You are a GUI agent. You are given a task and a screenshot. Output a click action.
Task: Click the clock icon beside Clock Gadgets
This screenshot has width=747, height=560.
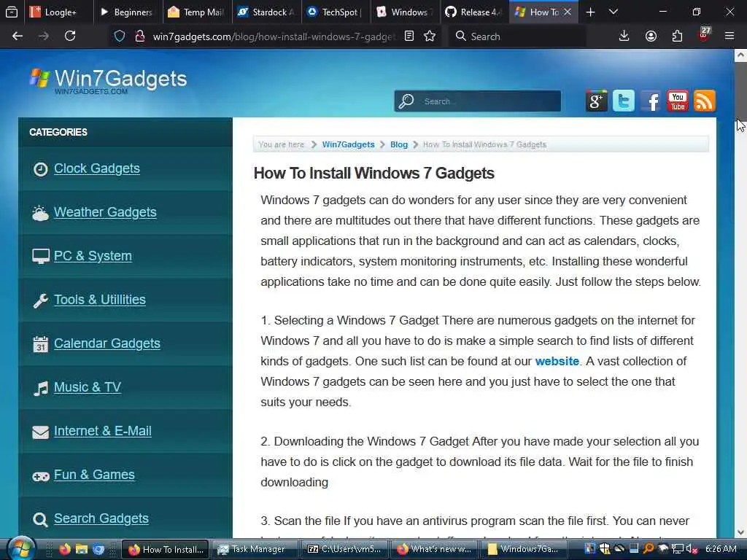tap(41, 169)
